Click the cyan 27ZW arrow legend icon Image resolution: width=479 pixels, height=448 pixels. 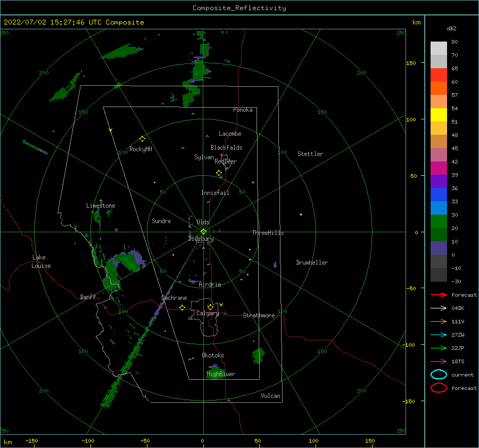(439, 335)
